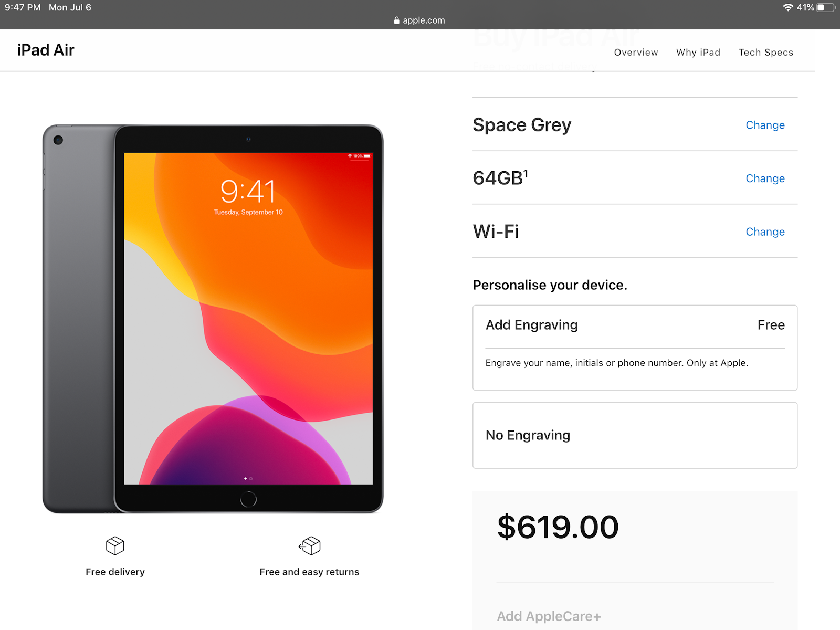Screen dimensions: 840x630
Task: Click the iPad Air product image
Action: [213, 319]
